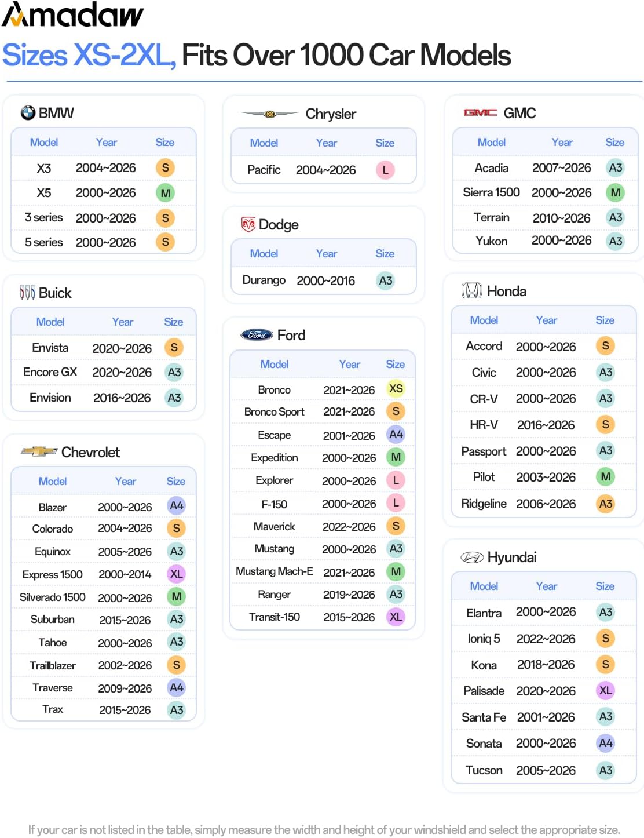Click the Sizes XS-2XL heading text
The height and width of the screenshot is (838, 644).
click(89, 56)
